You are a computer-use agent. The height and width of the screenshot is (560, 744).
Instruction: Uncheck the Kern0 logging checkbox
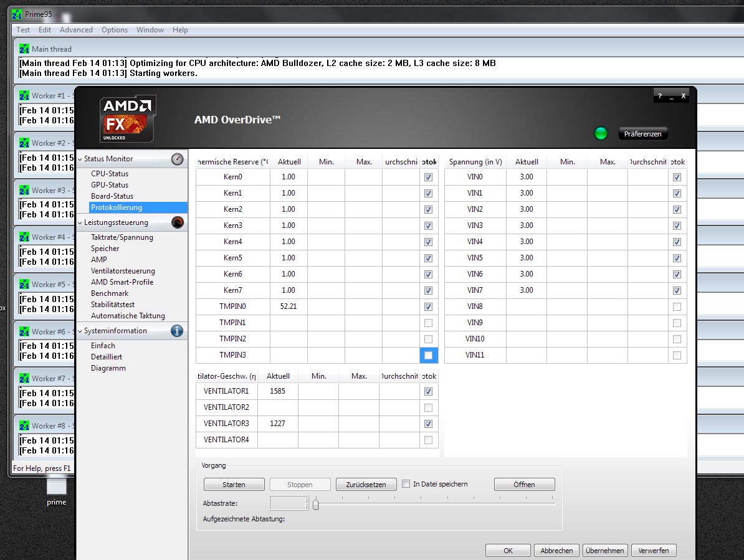[429, 178]
